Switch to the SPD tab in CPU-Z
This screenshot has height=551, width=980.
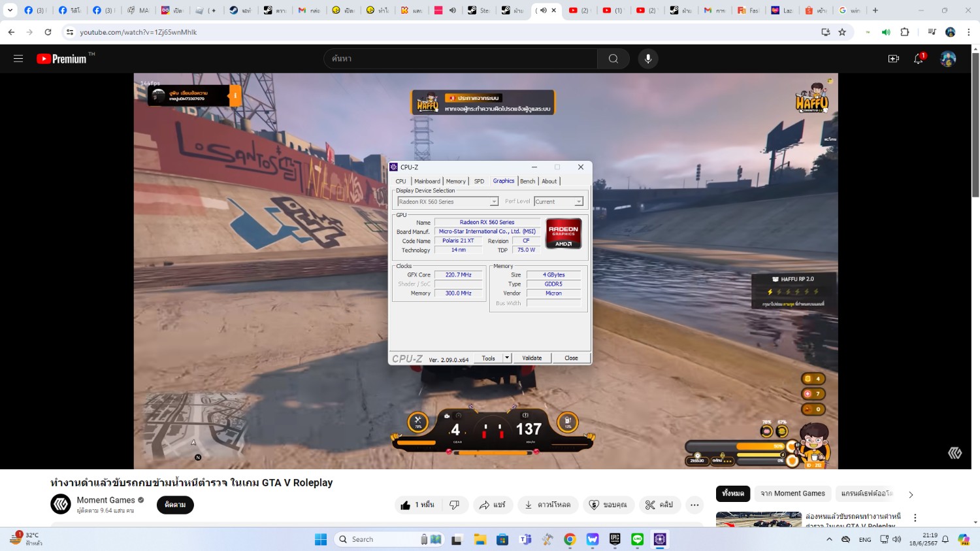point(479,181)
